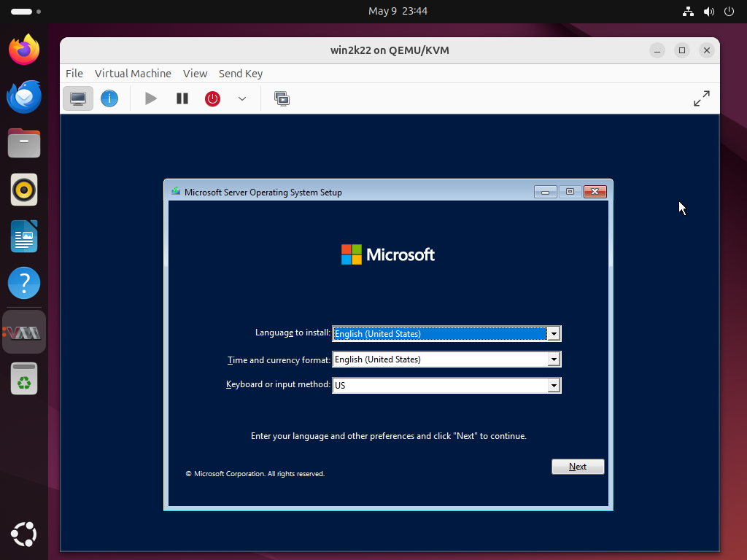Expand the Language to install dropdown arrow
Screen dimensions: 747x560
pos(554,334)
